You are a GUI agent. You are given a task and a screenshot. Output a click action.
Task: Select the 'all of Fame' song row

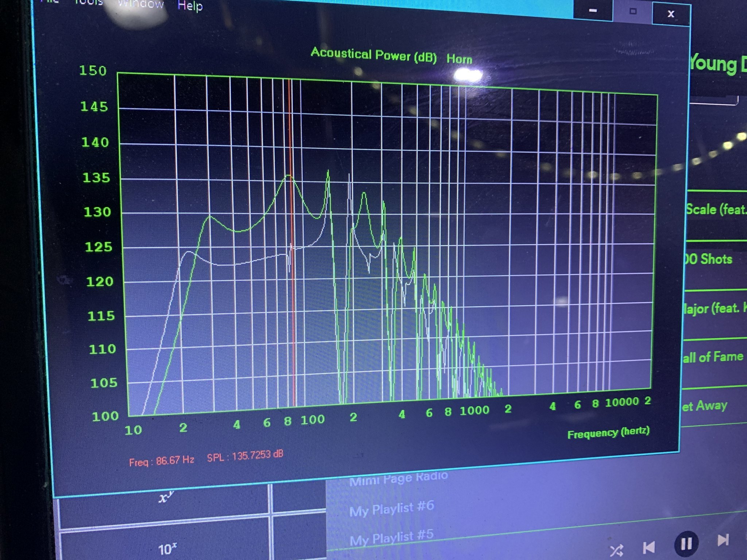[714, 363]
